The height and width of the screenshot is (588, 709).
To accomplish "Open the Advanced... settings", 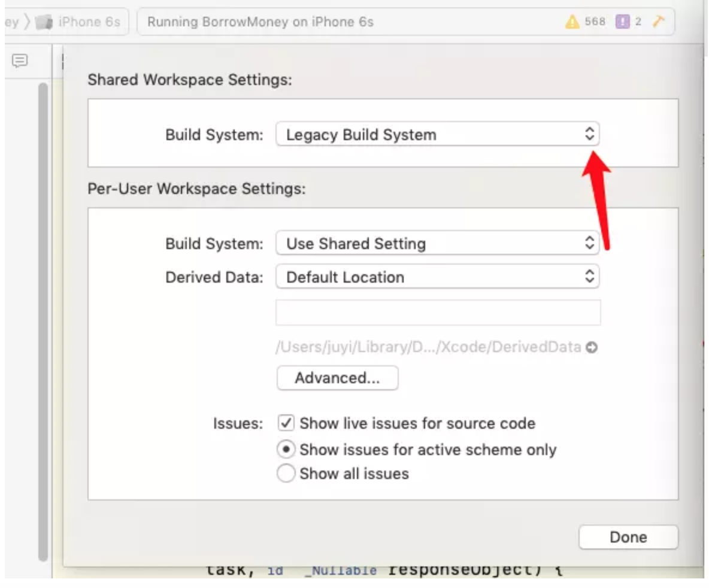I will [337, 378].
